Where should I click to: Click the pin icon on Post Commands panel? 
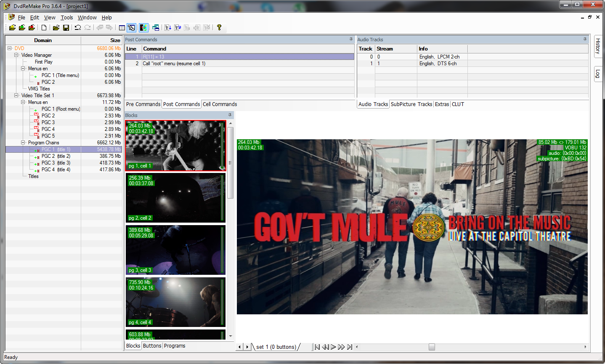pos(351,39)
